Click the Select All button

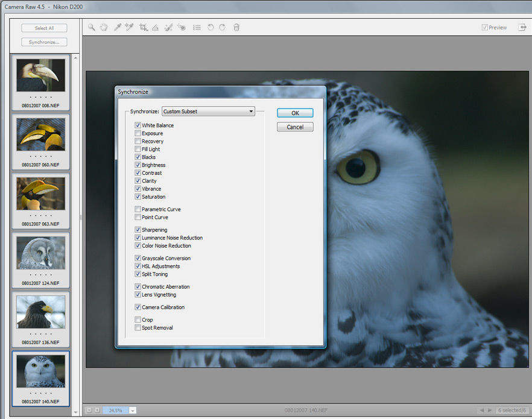(44, 28)
